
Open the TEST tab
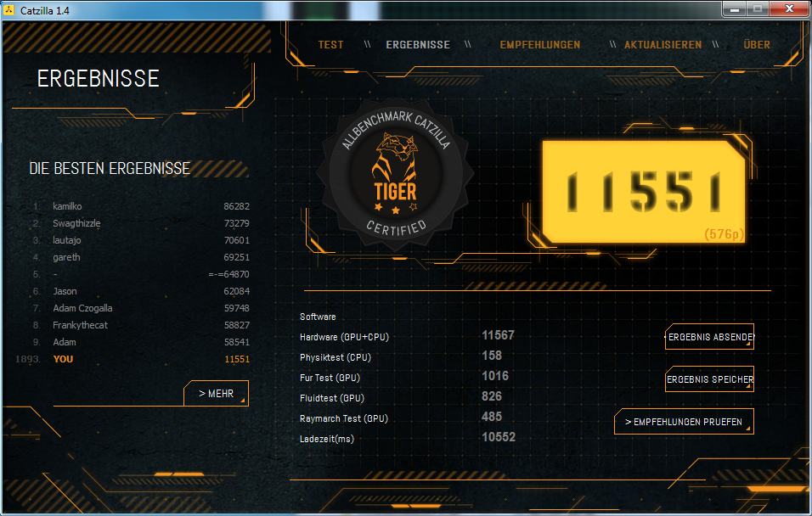330,45
